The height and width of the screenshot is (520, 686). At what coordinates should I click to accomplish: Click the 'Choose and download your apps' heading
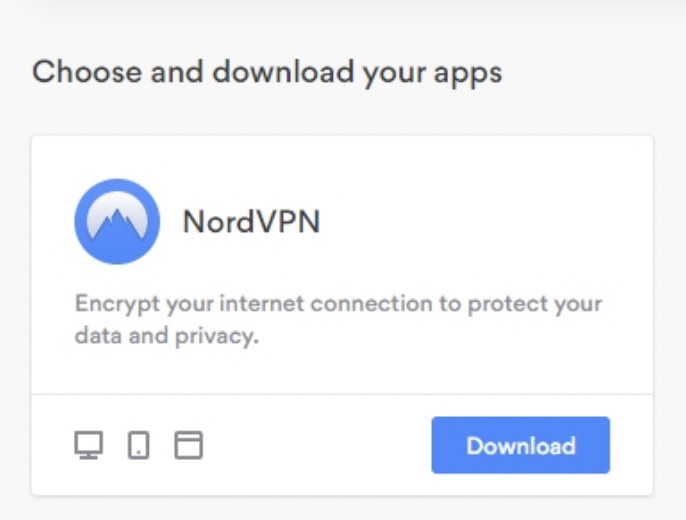[x=267, y=72]
